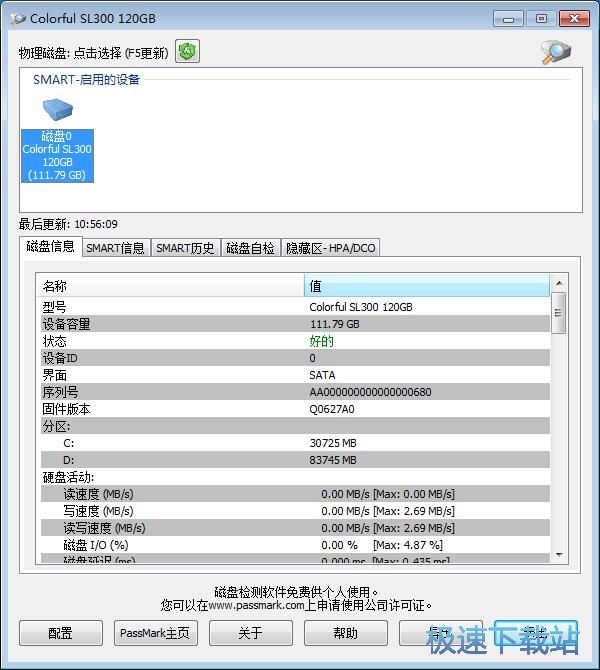Screen dimensions: 600x670
Task: Select the 设备ID row
Action: coord(295,358)
